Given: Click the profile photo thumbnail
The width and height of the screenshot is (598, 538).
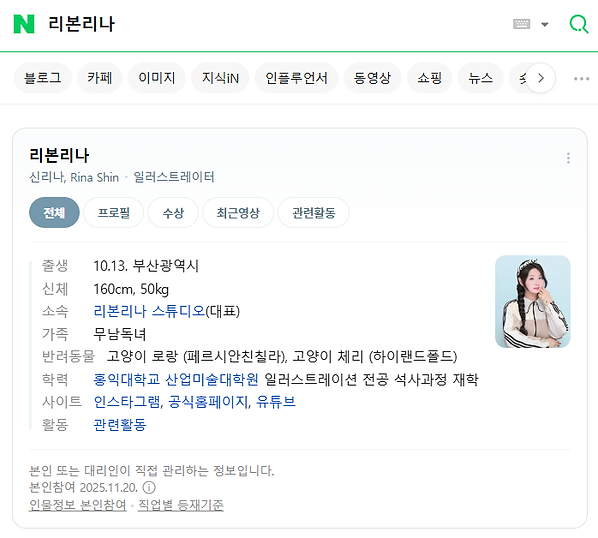Looking at the screenshot, I should [532, 302].
